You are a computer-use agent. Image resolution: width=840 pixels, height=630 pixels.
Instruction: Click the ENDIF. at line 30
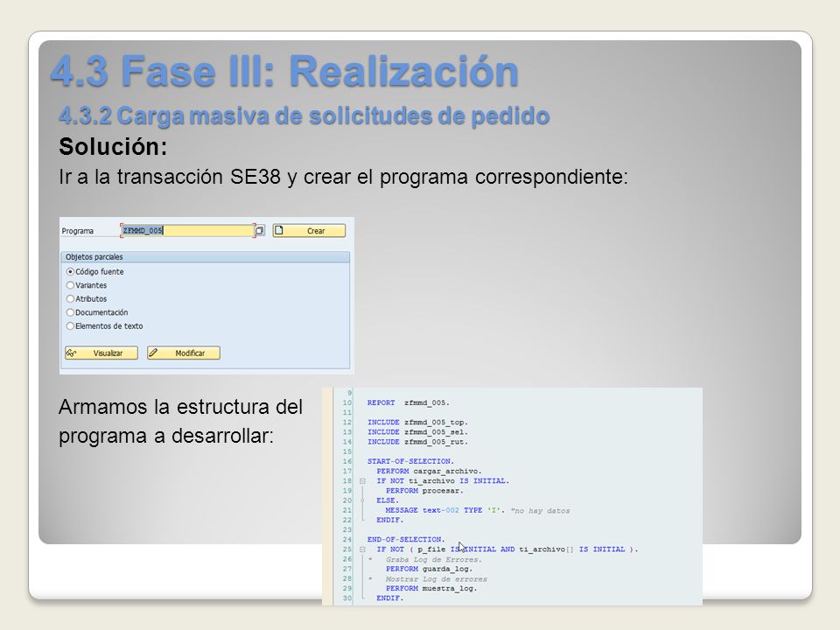[389, 598]
